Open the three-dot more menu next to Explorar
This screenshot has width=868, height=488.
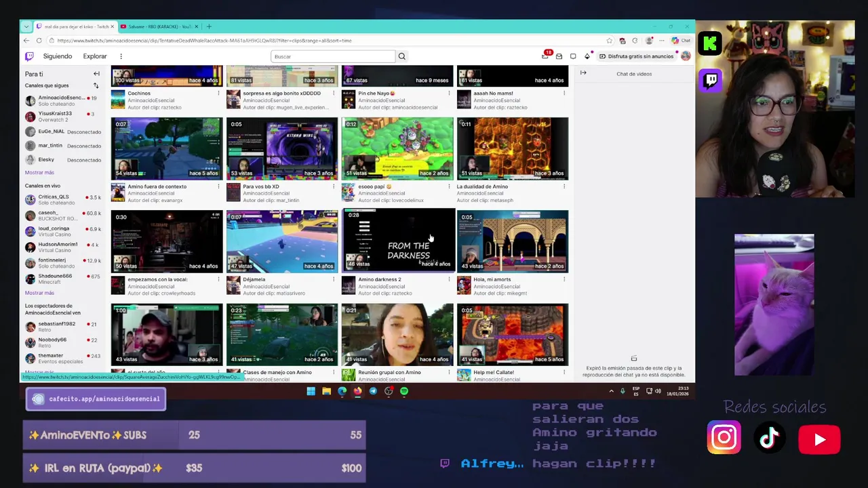click(x=121, y=56)
